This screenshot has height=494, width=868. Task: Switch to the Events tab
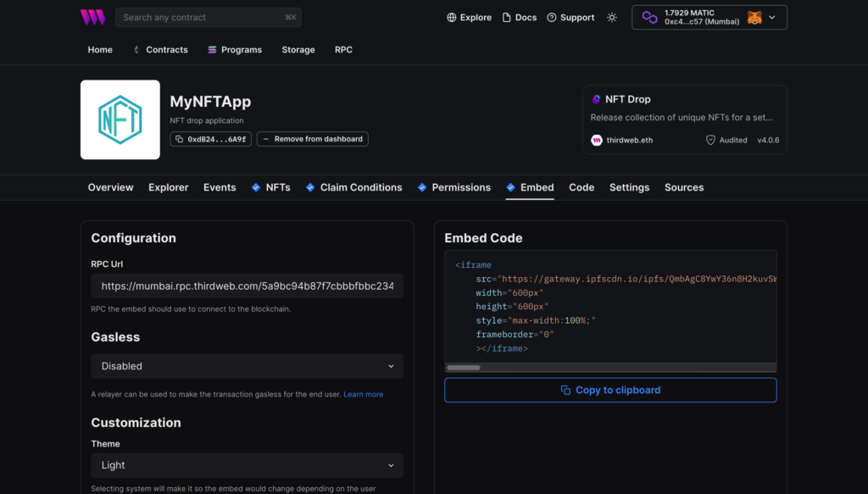(x=220, y=187)
